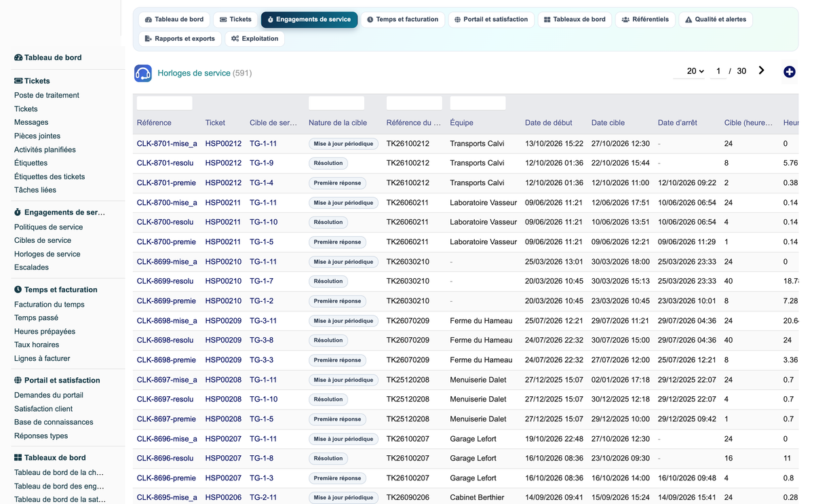
Task: Click the filter field above Nature de la cible
Action: (x=336, y=103)
